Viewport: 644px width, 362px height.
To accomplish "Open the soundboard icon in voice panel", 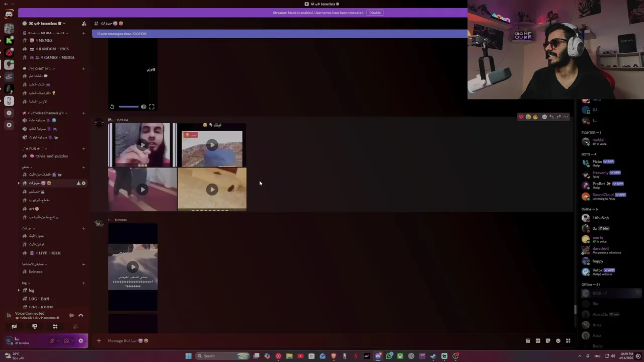I will click(75, 326).
